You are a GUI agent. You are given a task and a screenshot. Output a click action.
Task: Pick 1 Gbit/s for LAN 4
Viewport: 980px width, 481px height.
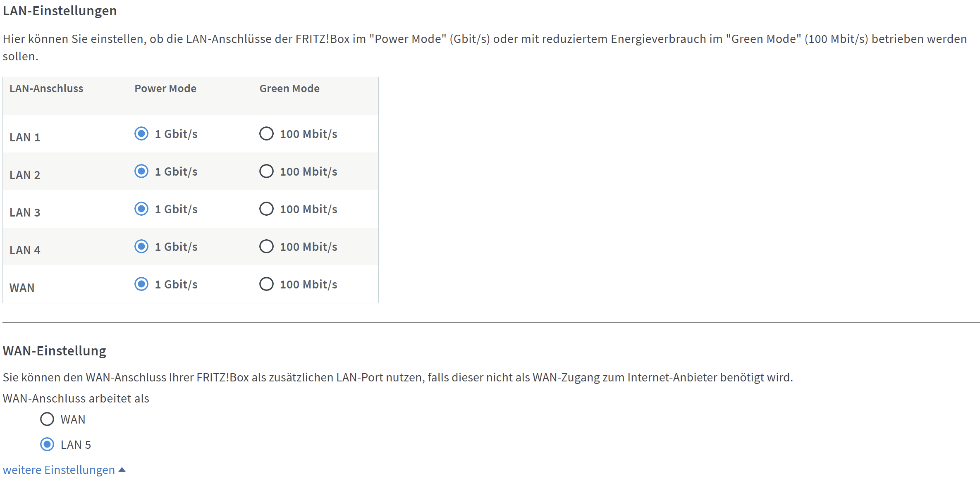pyautogui.click(x=141, y=247)
